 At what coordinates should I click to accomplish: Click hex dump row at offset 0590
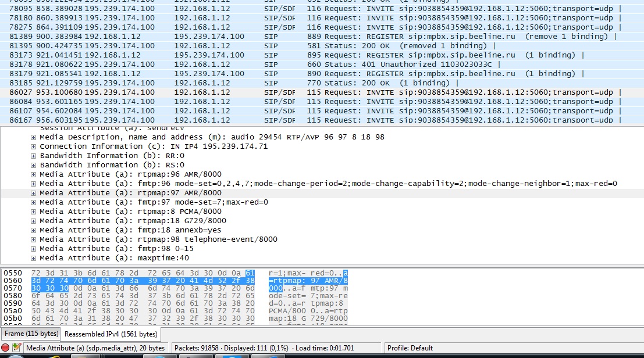(176, 303)
